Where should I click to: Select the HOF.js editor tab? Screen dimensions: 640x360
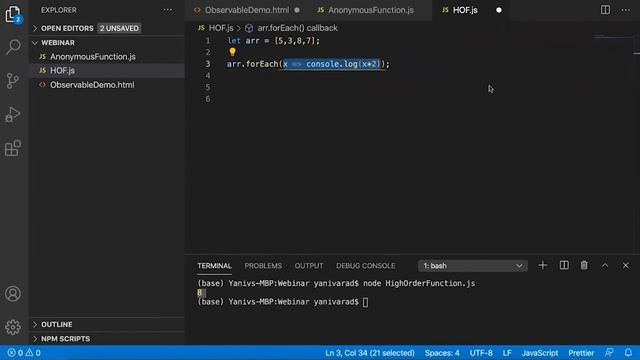(x=465, y=10)
